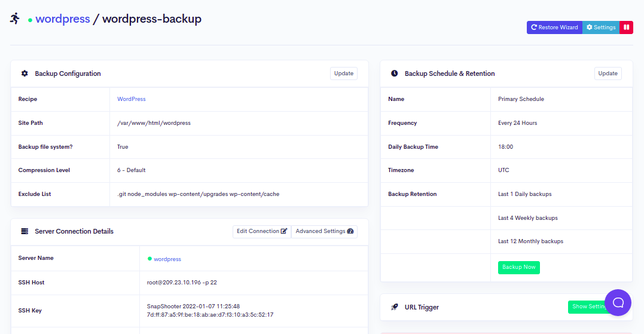This screenshot has width=644, height=334.
Task: Click the compression level value 6 - Default
Action: 132,170
